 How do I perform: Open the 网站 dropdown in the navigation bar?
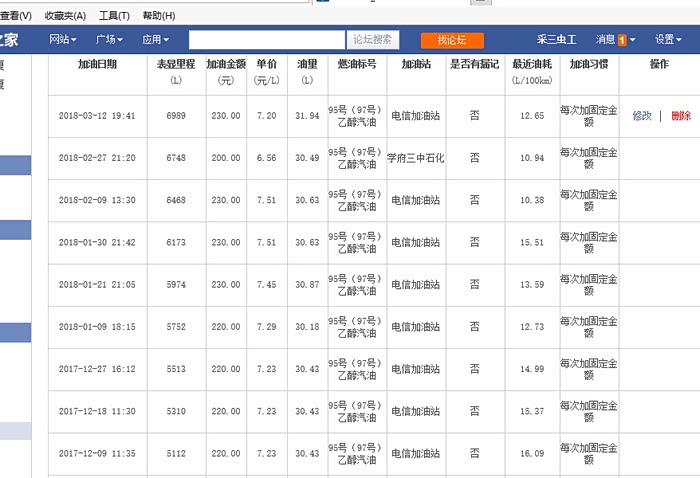tap(64, 40)
